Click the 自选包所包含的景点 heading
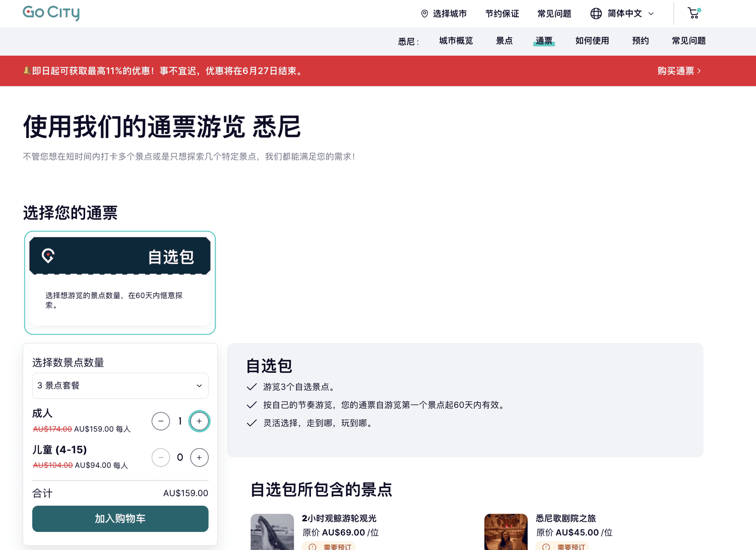This screenshot has width=756, height=550. [321, 490]
